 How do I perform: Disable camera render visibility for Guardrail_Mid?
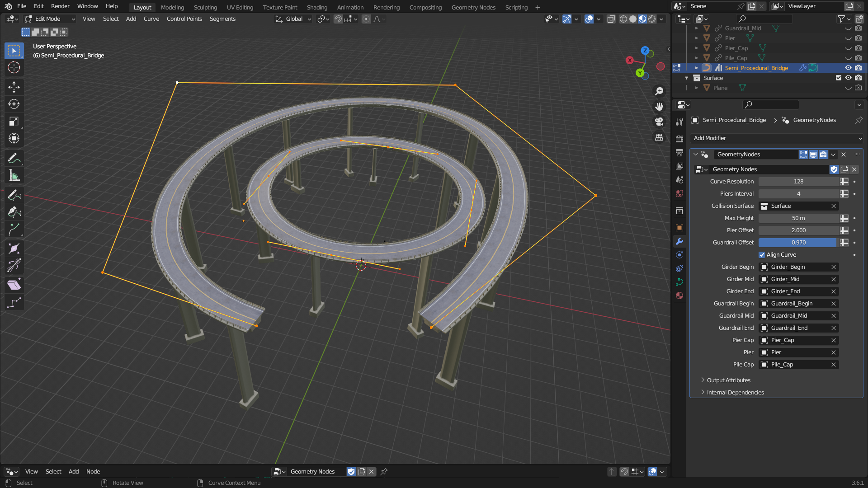pos(859,28)
